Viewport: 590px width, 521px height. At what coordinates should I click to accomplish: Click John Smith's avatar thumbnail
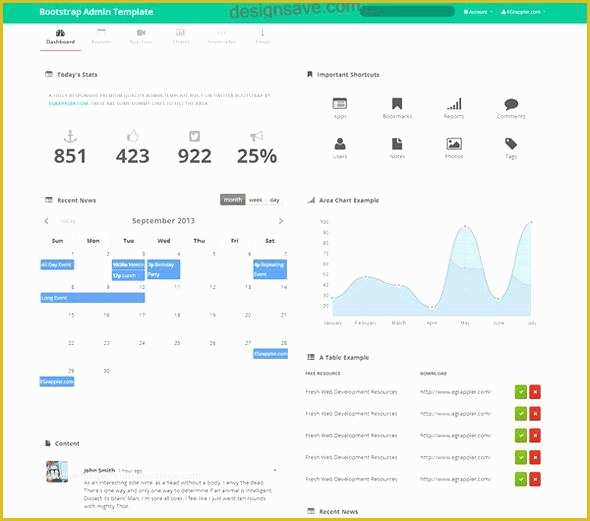point(57,471)
